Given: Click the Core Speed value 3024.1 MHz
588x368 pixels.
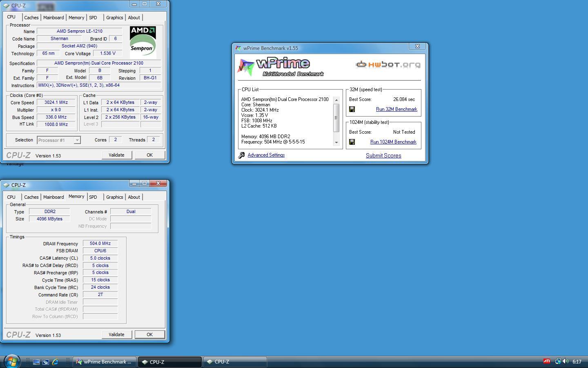Looking at the screenshot, I should [x=56, y=103].
